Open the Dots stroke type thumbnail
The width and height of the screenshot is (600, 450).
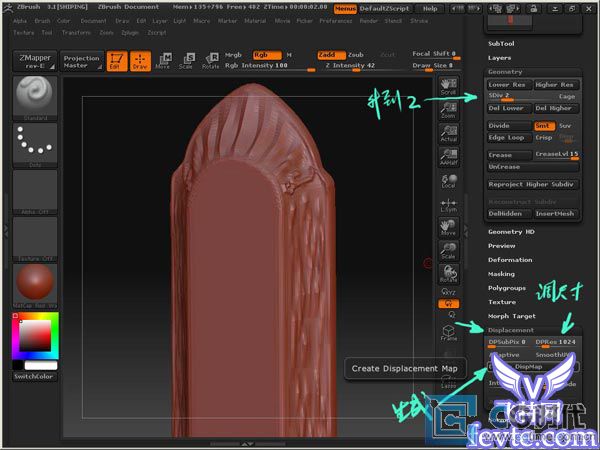[x=35, y=145]
